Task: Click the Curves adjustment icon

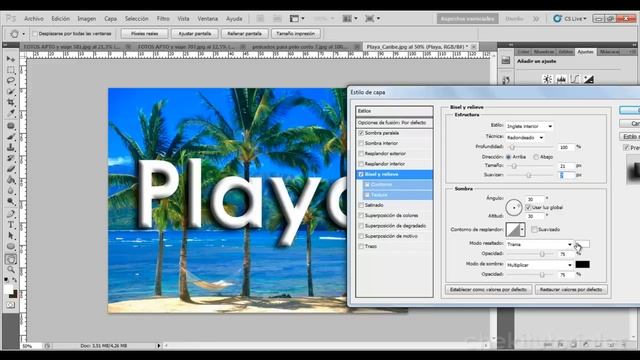Action: click(x=575, y=79)
